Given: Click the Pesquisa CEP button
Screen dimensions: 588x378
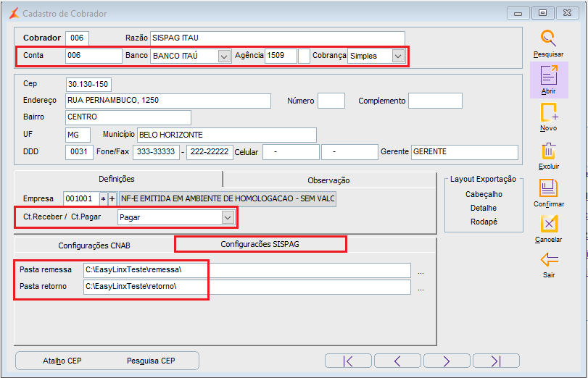Looking at the screenshot, I should 151,361.
